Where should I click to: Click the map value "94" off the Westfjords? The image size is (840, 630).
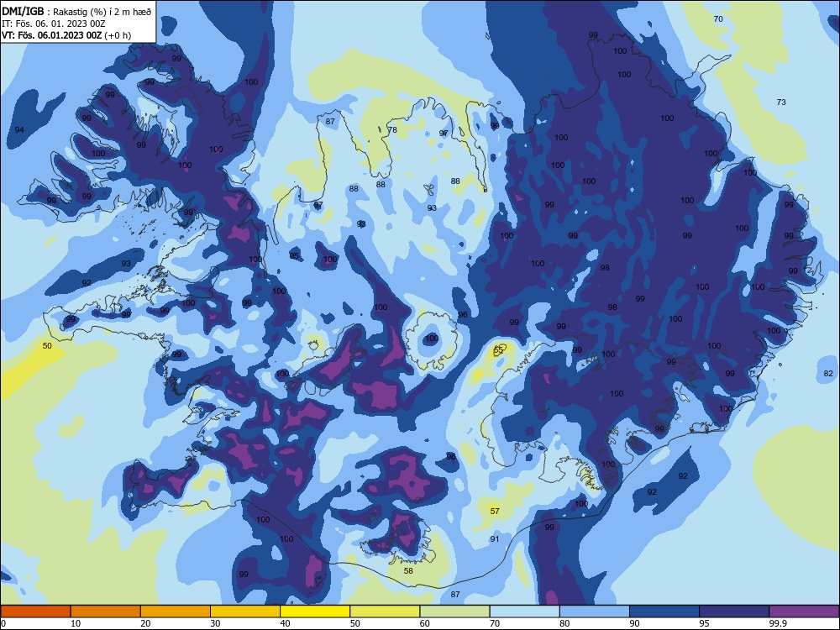coord(19,130)
